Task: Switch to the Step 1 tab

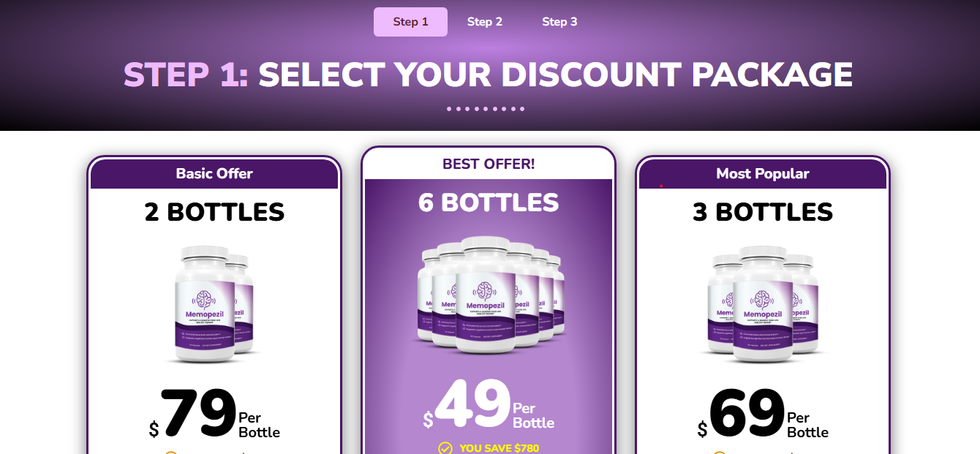Action: [x=410, y=22]
